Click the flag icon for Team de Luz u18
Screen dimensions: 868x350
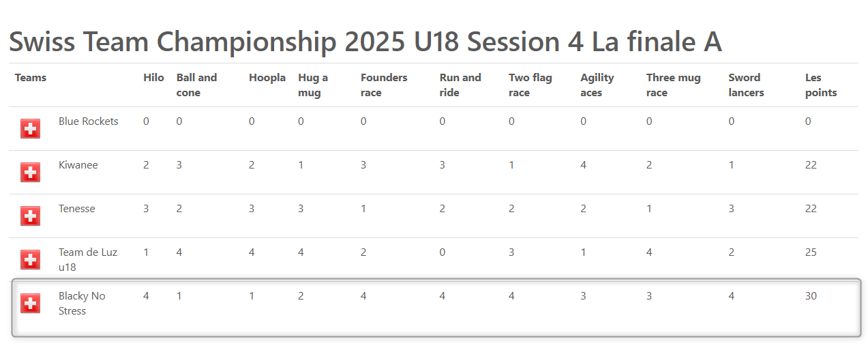pos(30,259)
